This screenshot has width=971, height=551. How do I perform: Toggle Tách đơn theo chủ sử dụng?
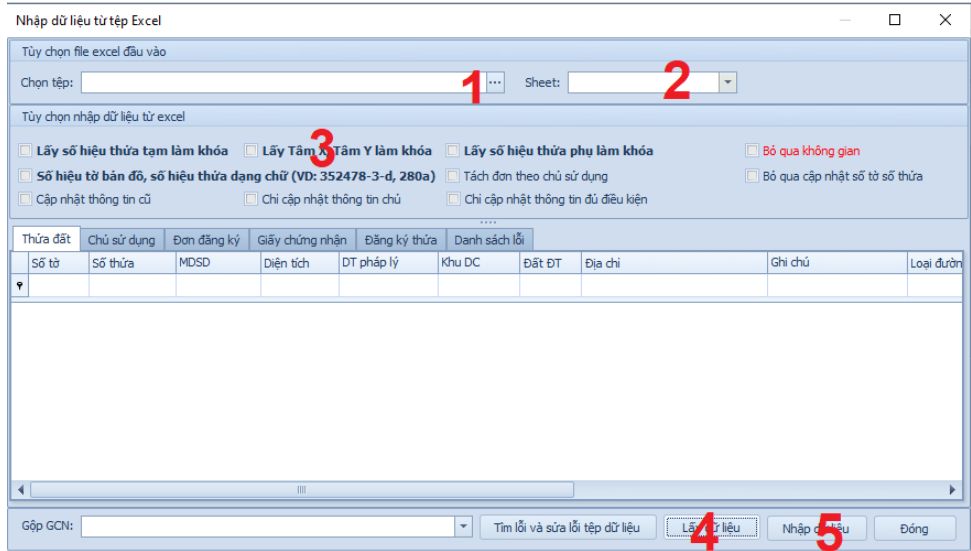pos(453,176)
